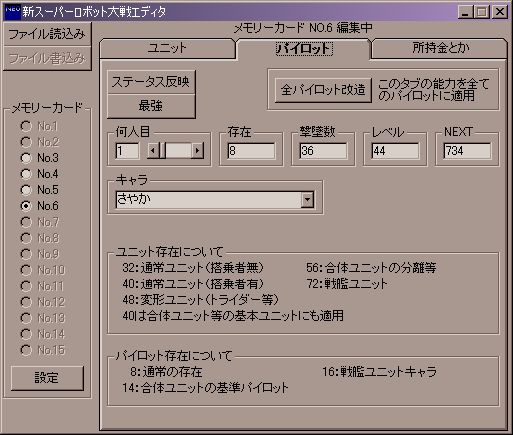
Task: Click the text 40は合体ユニット等の基本ユニットにも適用
Action: click(x=233, y=315)
